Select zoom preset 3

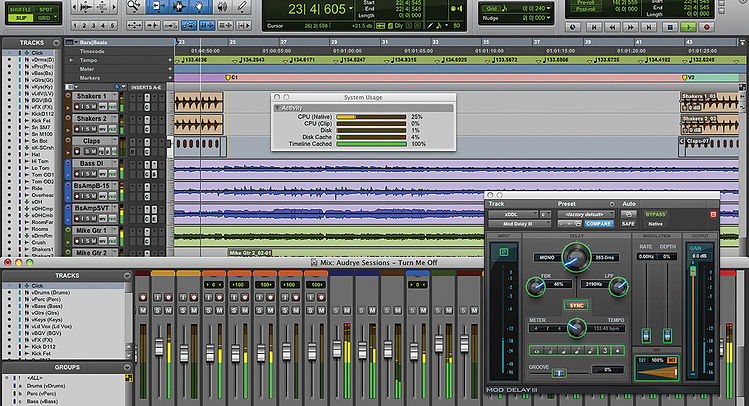(x=93, y=25)
